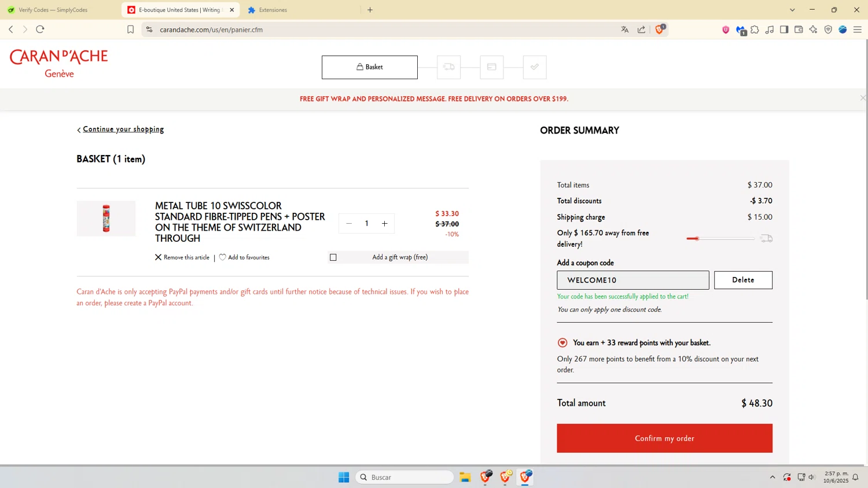Expand the tab search dropdown arrow
Image resolution: width=868 pixels, height=488 pixels.
(792, 10)
